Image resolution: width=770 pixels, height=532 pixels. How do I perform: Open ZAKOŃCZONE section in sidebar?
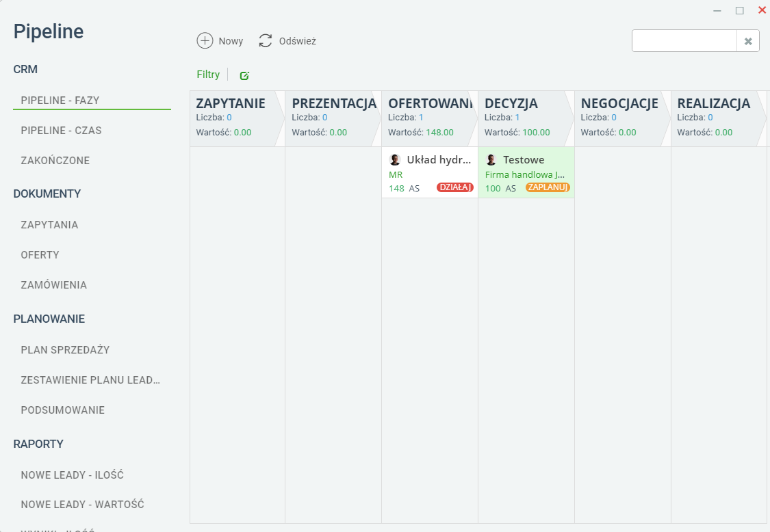(x=55, y=161)
